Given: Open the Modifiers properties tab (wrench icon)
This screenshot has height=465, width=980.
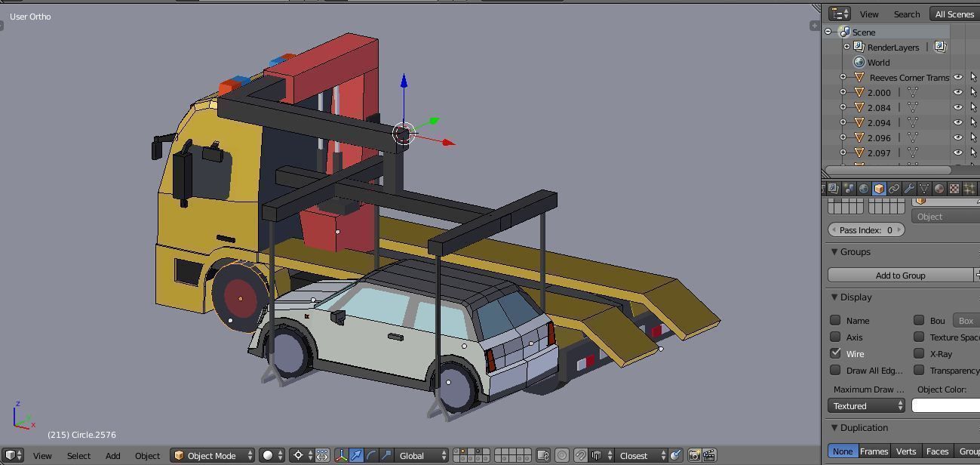Looking at the screenshot, I should coord(909,189).
